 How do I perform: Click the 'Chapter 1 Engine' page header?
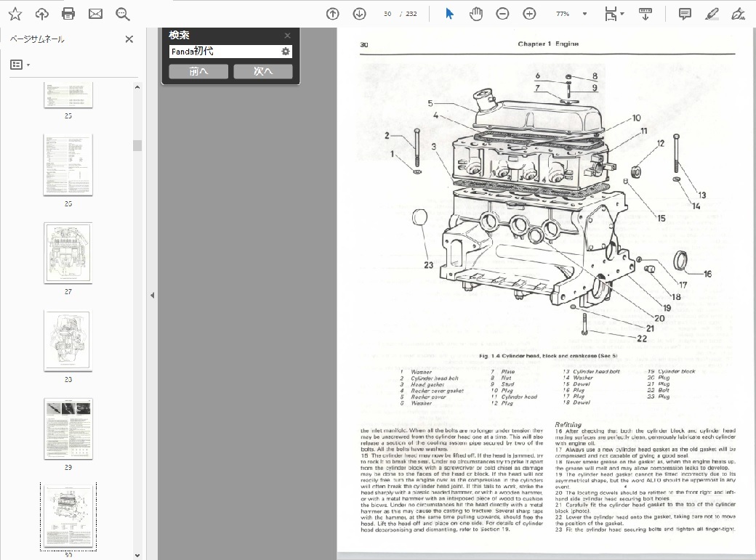click(x=548, y=44)
